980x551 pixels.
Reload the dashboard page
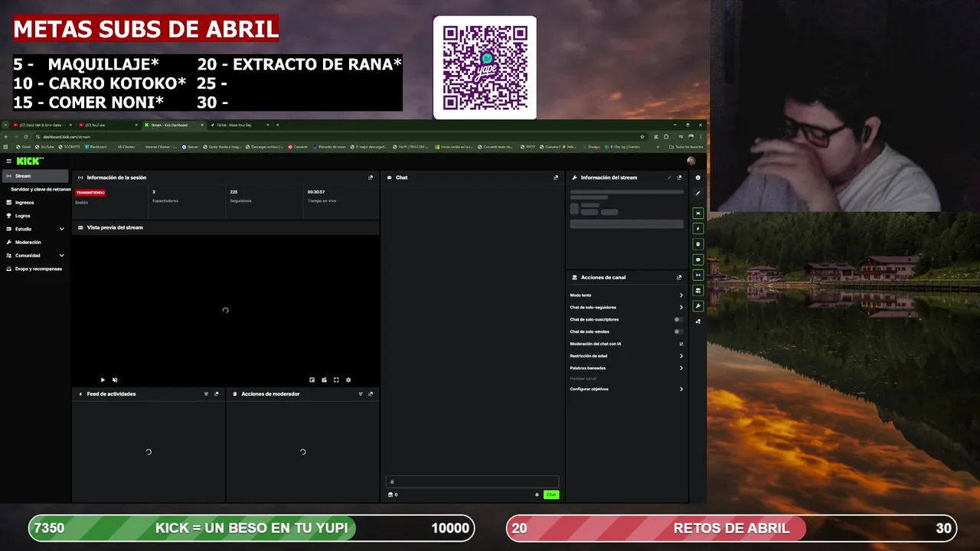click(x=26, y=136)
